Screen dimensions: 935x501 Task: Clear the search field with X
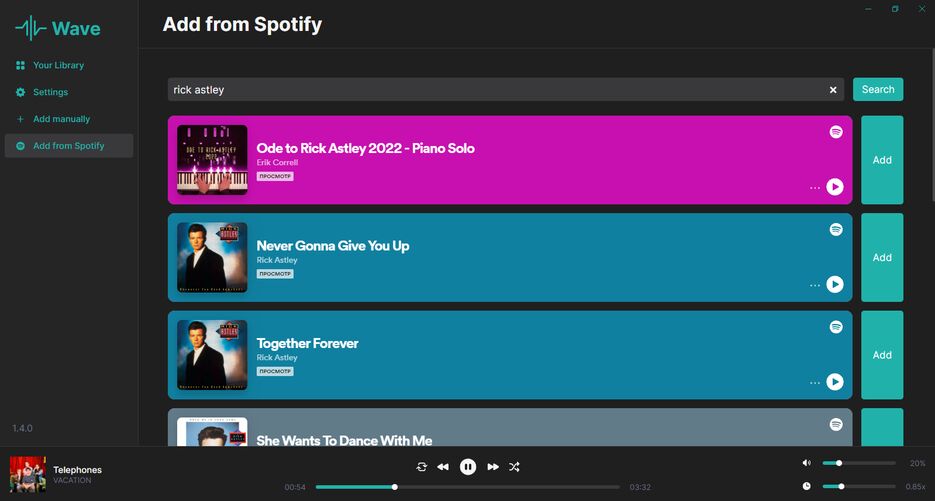coord(833,90)
